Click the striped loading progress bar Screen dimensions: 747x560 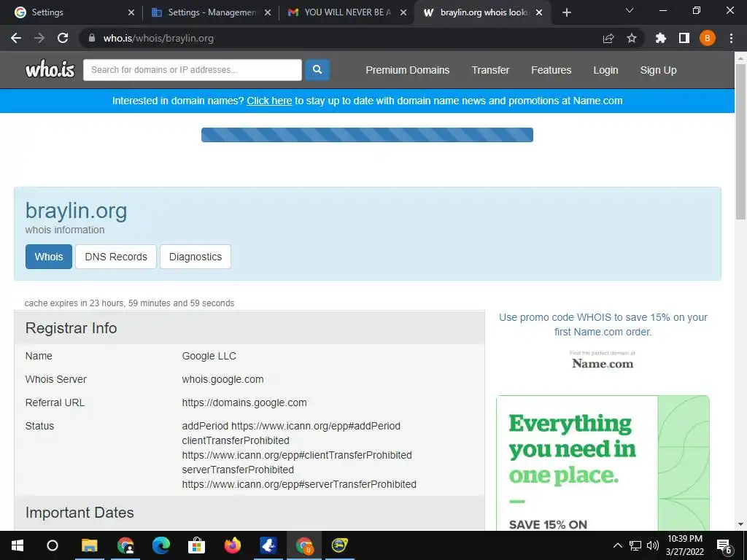(367, 135)
